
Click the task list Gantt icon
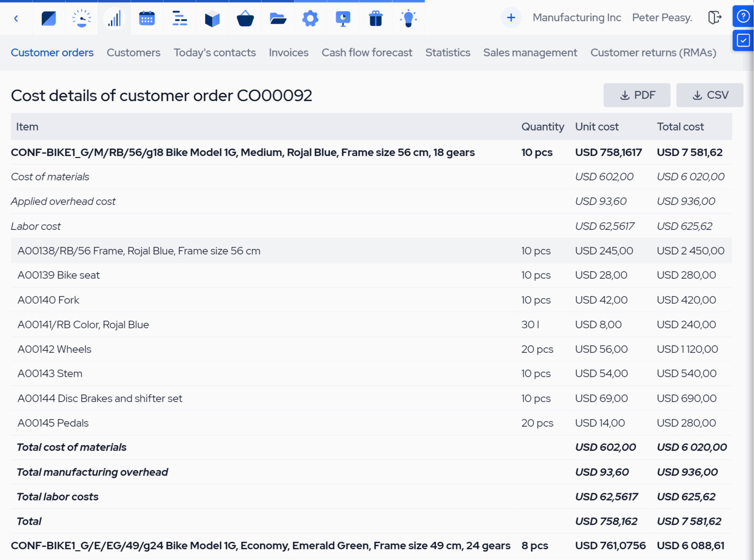point(179,18)
